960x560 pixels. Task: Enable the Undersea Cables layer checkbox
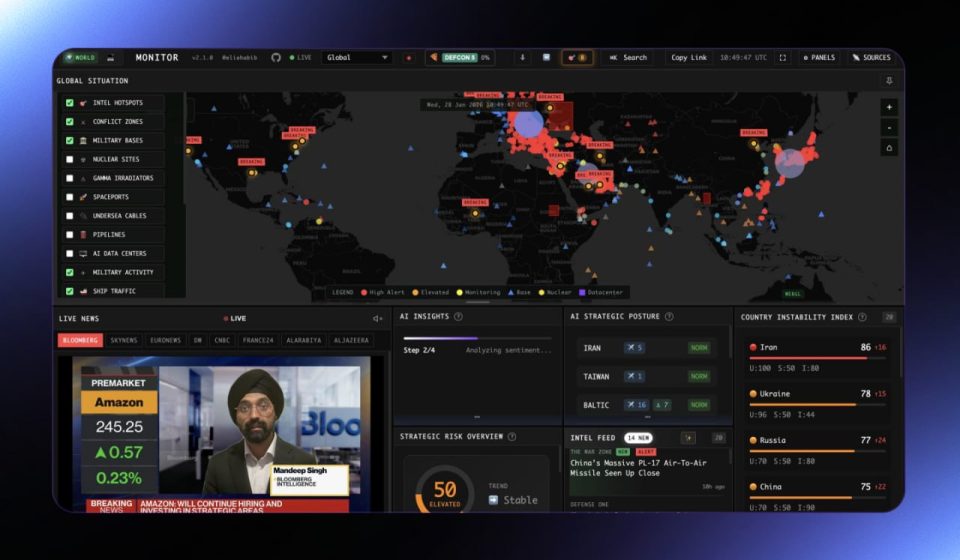point(70,216)
